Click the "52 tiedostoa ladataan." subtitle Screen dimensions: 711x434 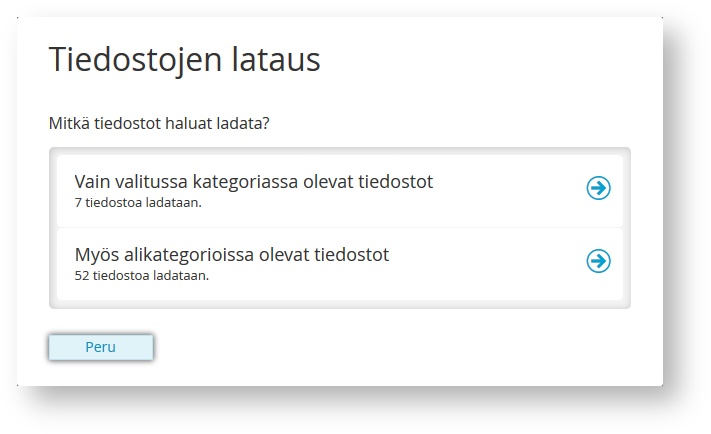pyautogui.click(x=141, y=275)
